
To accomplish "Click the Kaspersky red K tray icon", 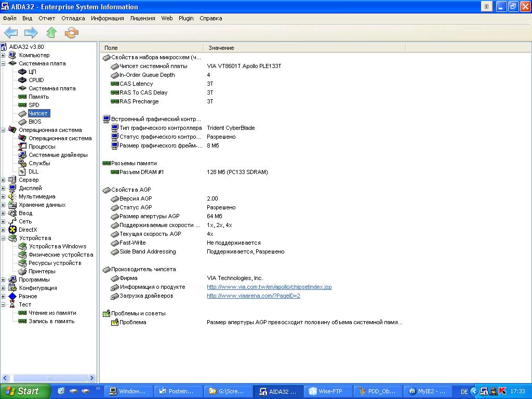I will click(502, 391).
